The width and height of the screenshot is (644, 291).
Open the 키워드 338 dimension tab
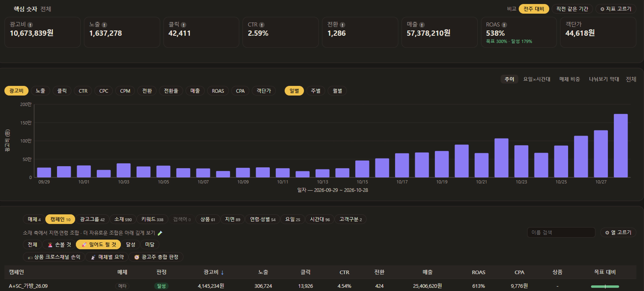(x=152, y=219)
